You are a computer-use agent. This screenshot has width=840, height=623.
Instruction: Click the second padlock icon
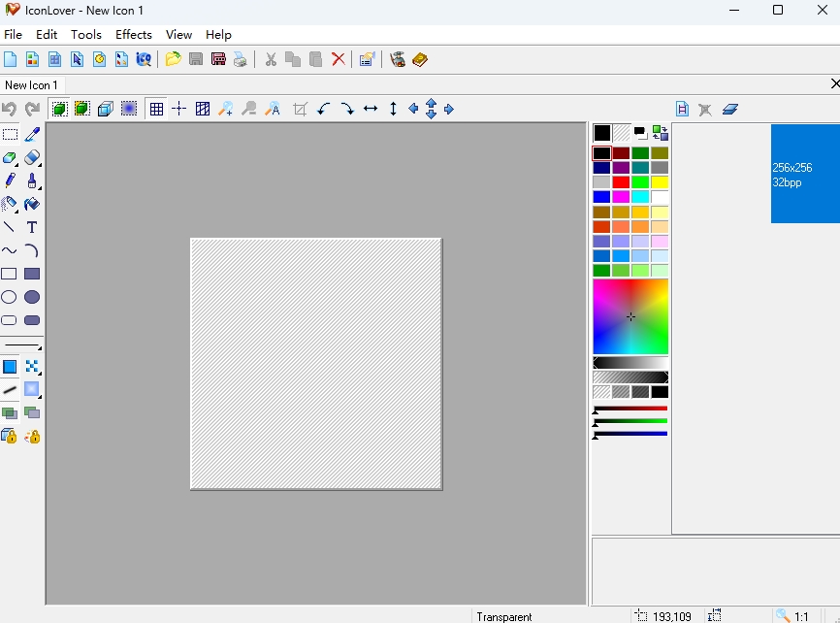[32, 437]
